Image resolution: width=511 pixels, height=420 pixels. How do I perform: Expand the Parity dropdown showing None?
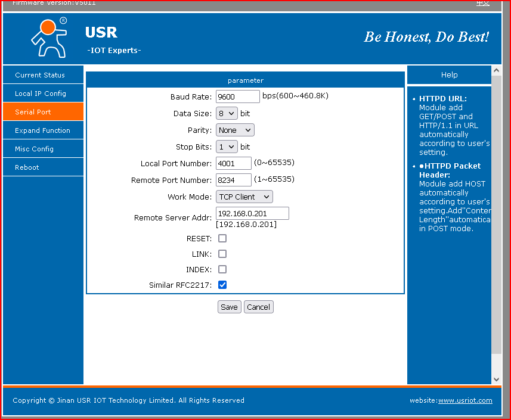pyautogui.click(x=235, y=130)
